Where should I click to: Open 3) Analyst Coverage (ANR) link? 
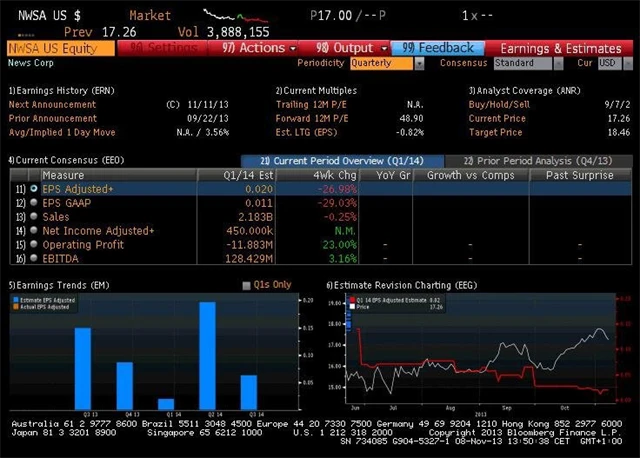click(x=524, y=91)
